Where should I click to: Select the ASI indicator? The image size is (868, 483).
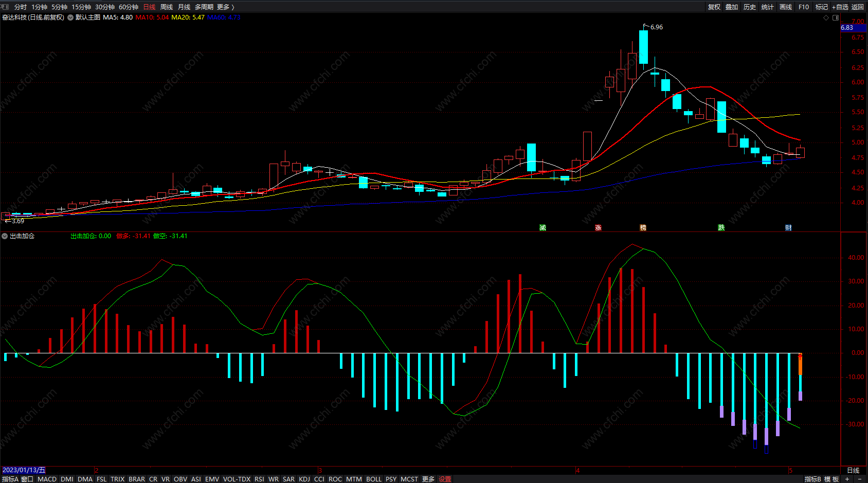click(x=196, y=479)
